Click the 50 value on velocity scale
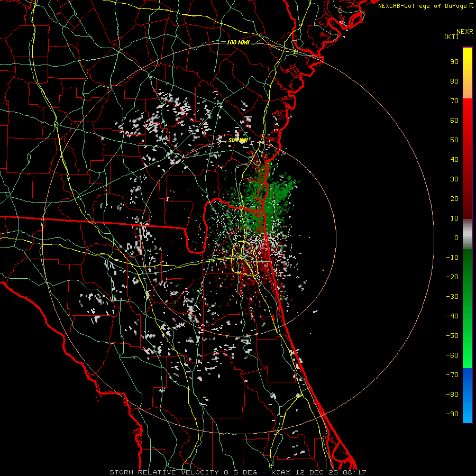The image size is (476, 476). click(x=454, y=140)
